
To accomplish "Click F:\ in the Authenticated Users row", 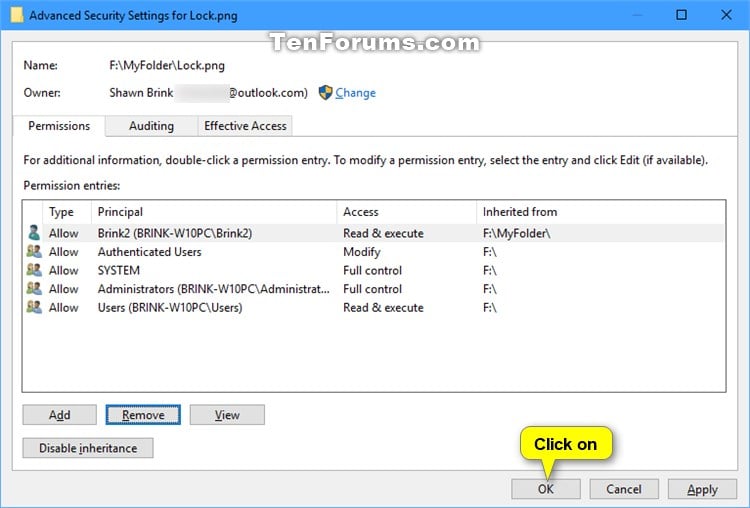I will [x=490, y=252].
